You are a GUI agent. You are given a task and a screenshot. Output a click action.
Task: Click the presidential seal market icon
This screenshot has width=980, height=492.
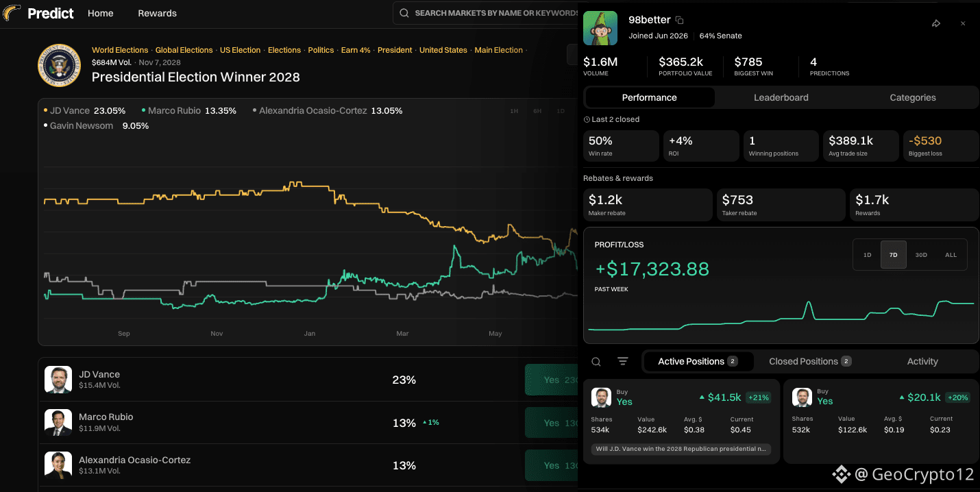click(x=59, y=66)
